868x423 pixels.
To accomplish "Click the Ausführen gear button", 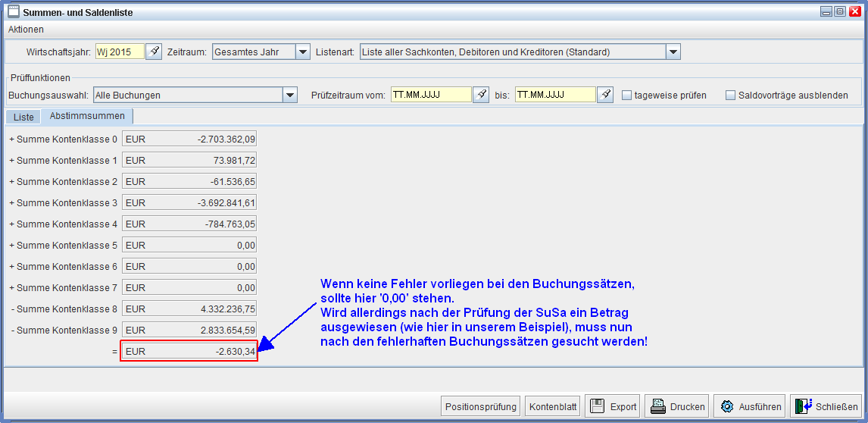I will pyautogui.click(x=749, y=406).
